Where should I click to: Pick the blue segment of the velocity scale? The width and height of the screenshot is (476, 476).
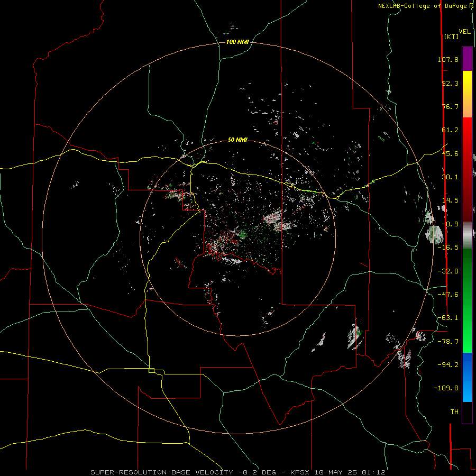(467, 377)
